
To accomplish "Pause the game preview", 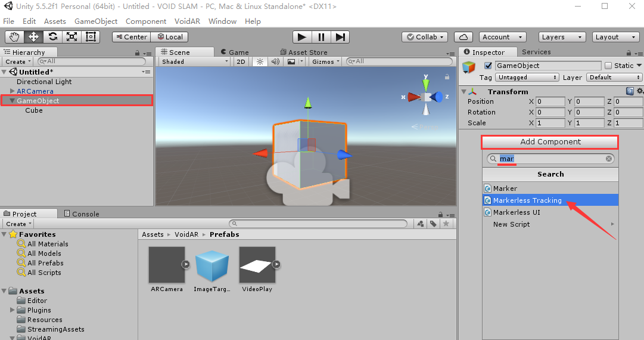I will [321, 37].
